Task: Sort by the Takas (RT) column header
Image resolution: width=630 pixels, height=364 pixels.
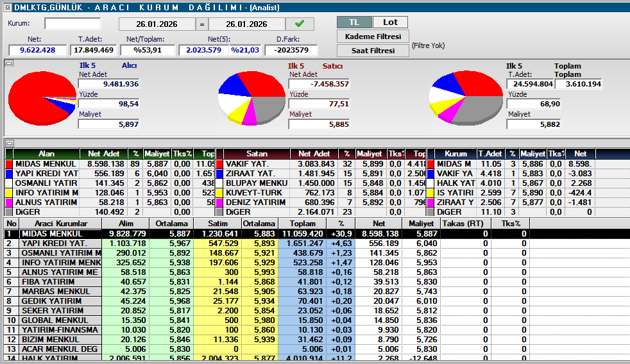Action: [x=465, y=223]
